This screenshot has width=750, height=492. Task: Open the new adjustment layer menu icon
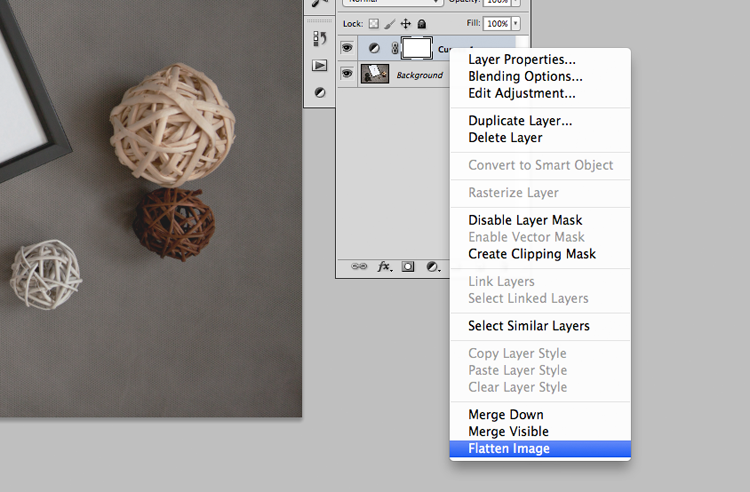tap(433, 267)
